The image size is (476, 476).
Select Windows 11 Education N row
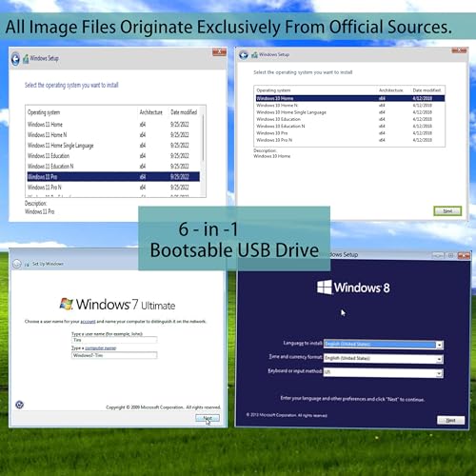[113, 167]
